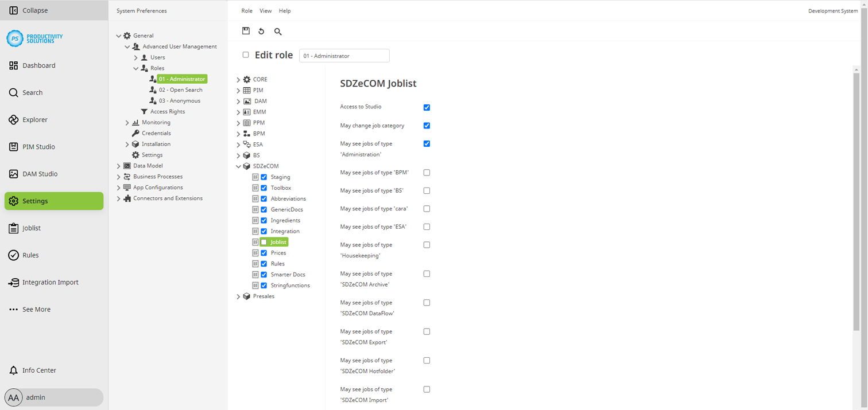The image size is (868, 410).
Task: Click the role name input field
Action: (344, 56)
